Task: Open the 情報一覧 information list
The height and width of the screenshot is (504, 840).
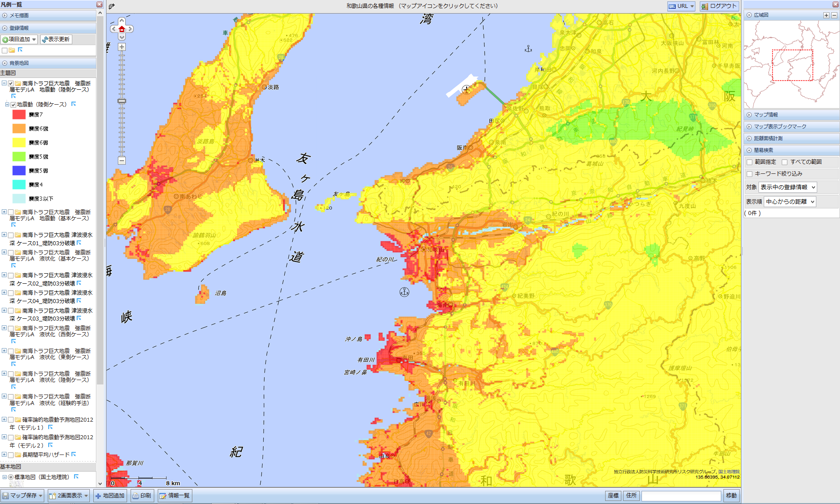Action: [175, 496]
